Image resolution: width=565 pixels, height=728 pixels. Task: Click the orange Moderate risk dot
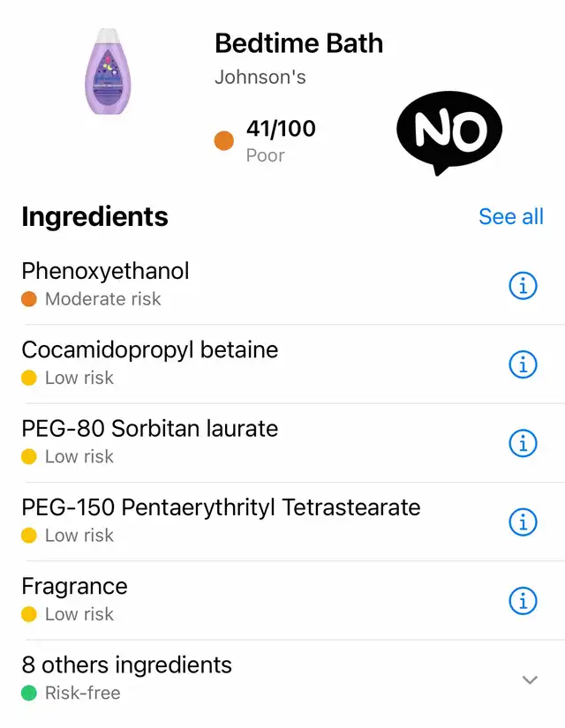[x=29, y=299]
